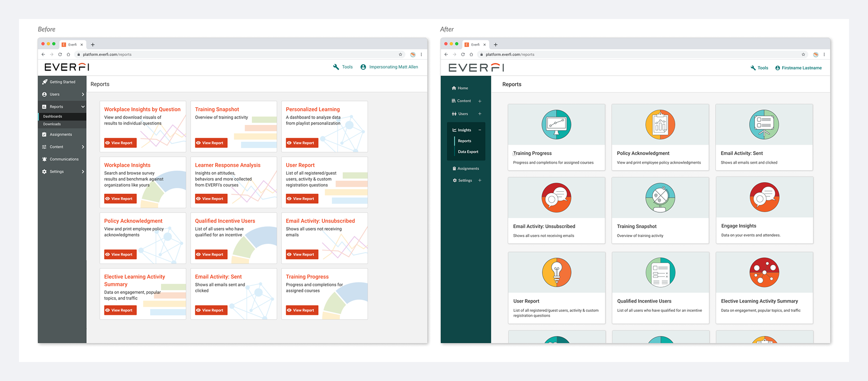Image resolution: width=868 pixels, height=381 pixels.
Task: Open Engage Insights chat bubble icon
Action: (764, 197)
